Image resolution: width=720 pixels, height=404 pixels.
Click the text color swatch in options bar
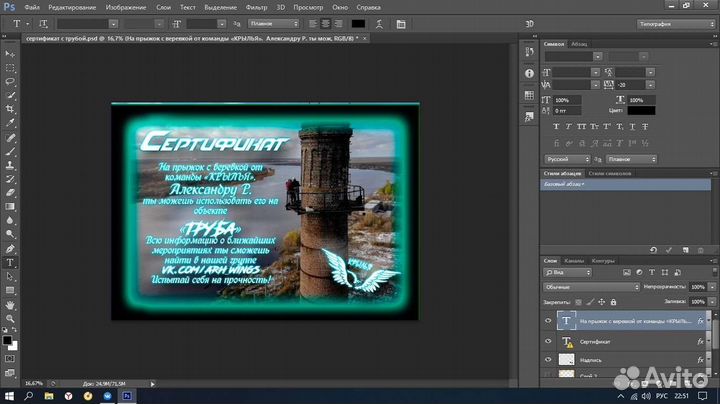pos(358,24)
